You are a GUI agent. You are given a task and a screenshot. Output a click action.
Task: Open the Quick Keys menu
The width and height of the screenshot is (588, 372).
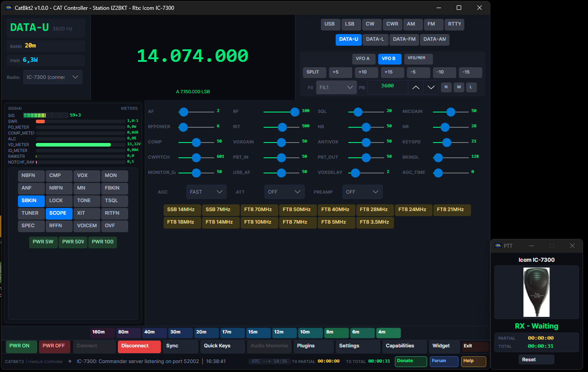pos(223,346)
